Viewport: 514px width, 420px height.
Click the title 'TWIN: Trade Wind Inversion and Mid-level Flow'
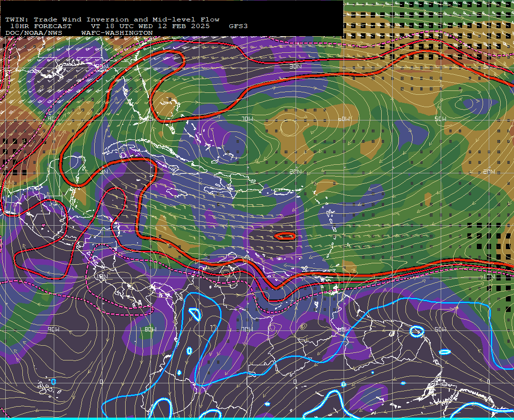[x=112, y=20]
